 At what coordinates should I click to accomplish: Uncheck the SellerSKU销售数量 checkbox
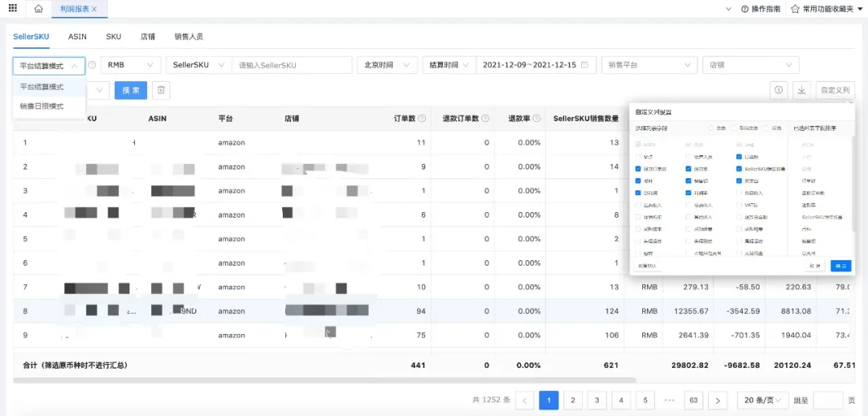click(x=739, y=168)
